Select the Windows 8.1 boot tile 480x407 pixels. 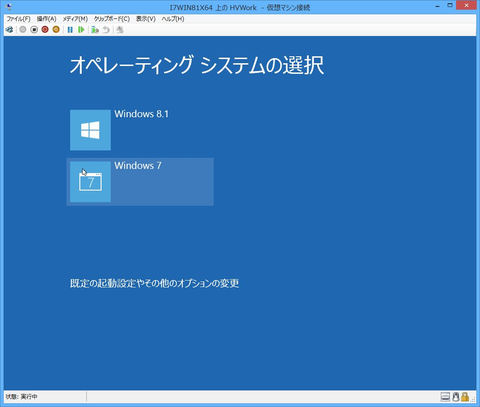point(90,130)
